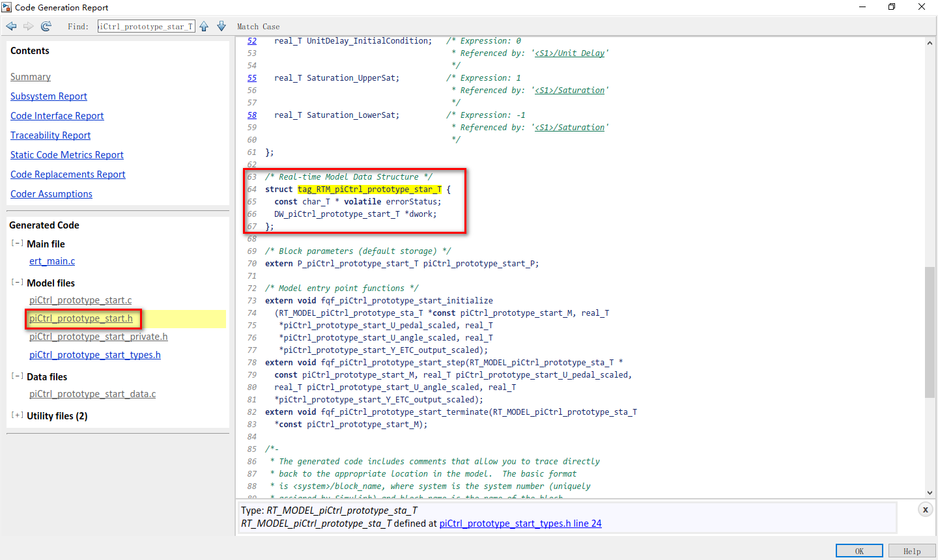Find previous match with the up arrow

pyautogui.click(x=205, y=26)
